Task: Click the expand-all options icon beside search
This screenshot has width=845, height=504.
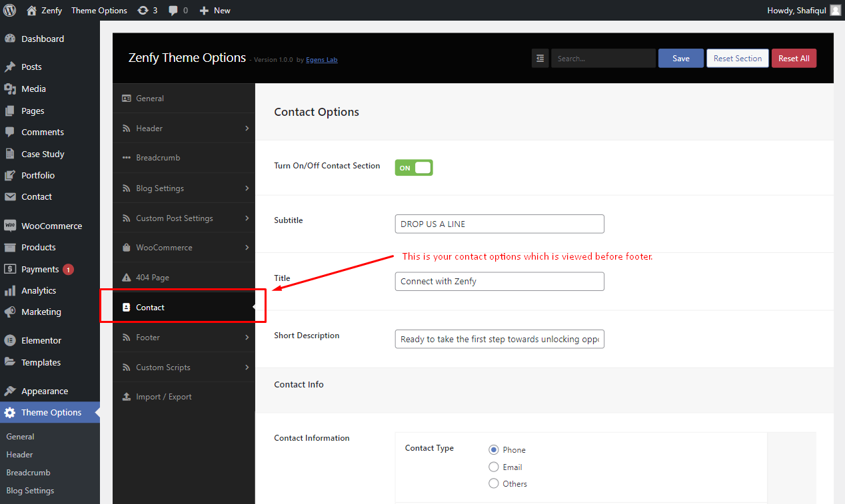Action: coord(540,59)
